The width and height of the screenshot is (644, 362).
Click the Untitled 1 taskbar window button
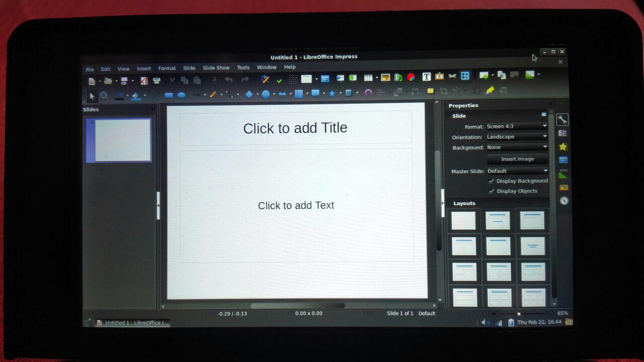pos(133,323)
